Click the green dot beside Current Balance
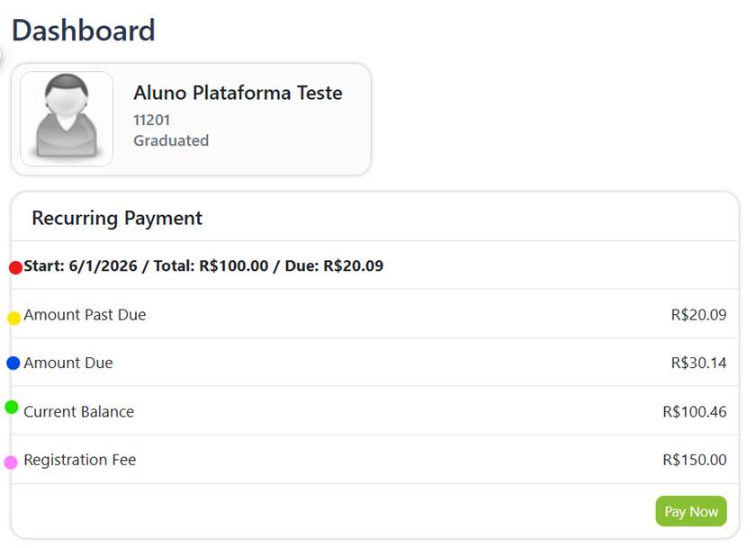This screenshot has width=756, height=548. point(12,408)
